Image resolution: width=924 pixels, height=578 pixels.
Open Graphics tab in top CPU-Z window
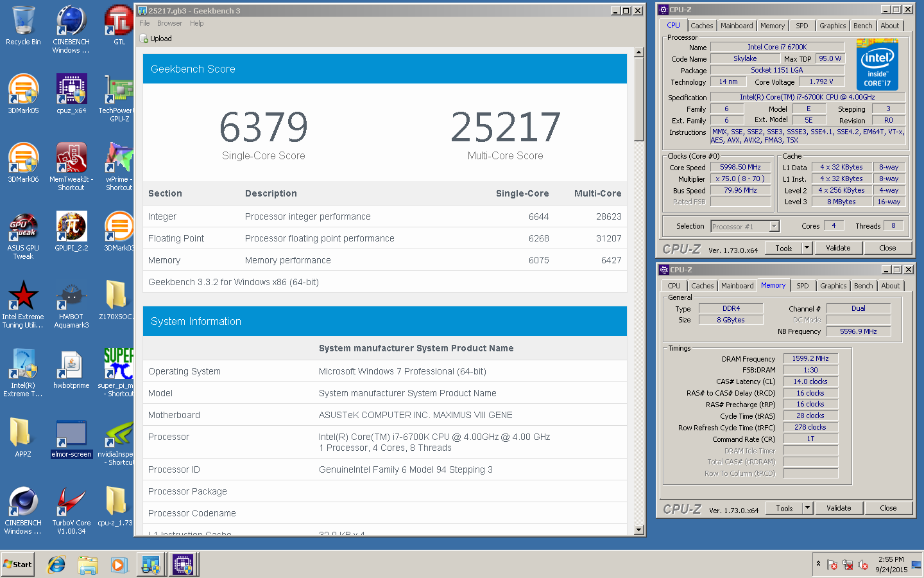[x=832, y=26]
